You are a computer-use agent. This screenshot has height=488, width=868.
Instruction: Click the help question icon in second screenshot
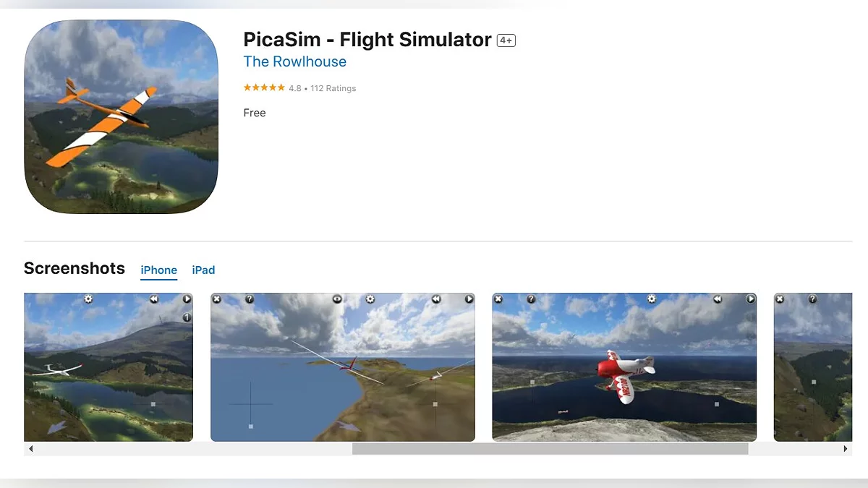[250, 299]
